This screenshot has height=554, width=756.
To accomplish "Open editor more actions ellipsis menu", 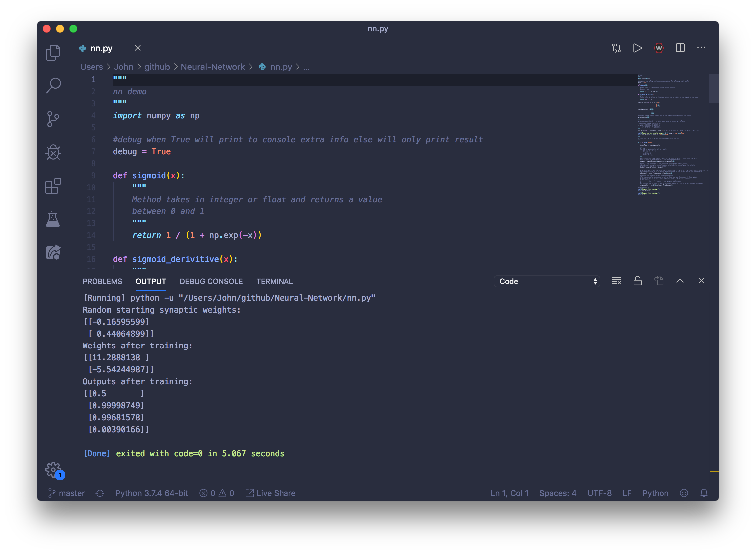I will pyautogui.click(x=701, y=48).
